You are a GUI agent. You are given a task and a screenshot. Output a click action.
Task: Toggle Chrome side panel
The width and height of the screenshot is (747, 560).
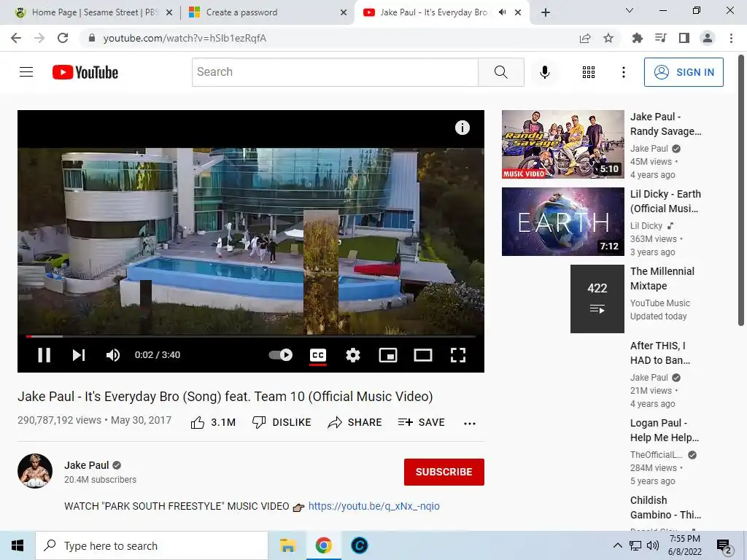pos(684,38)
